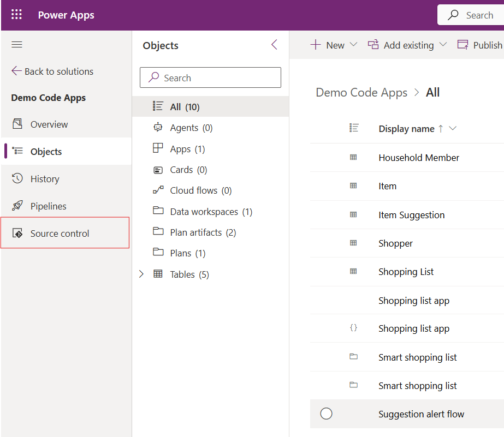Click the Overview icon in sidebar

(x=17, y=124)
